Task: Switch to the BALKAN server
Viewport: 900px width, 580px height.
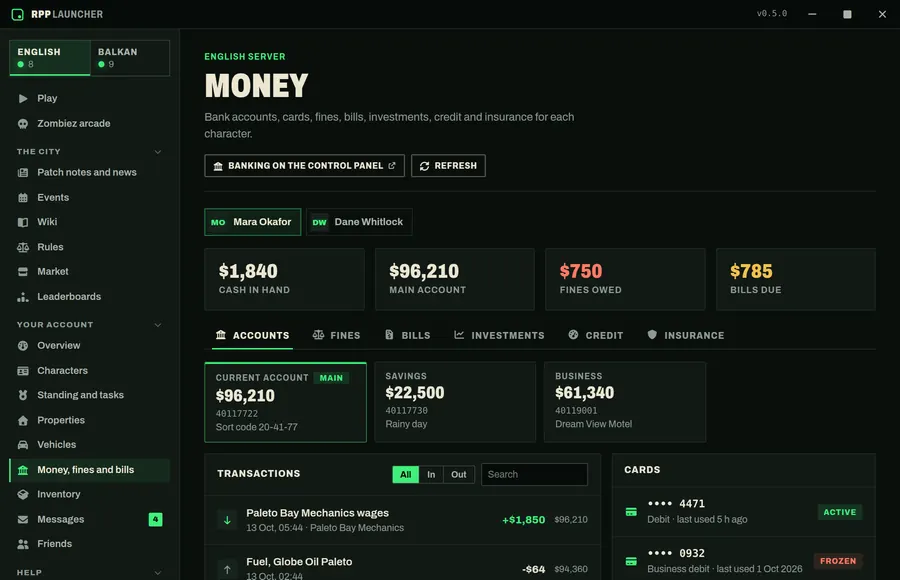Action: pyautogui.click(x=130, y=57)
